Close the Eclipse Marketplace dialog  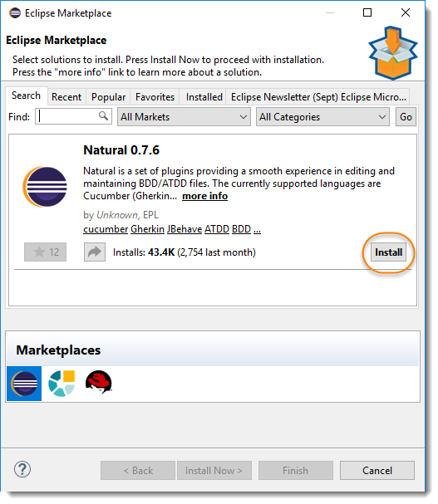406,12
